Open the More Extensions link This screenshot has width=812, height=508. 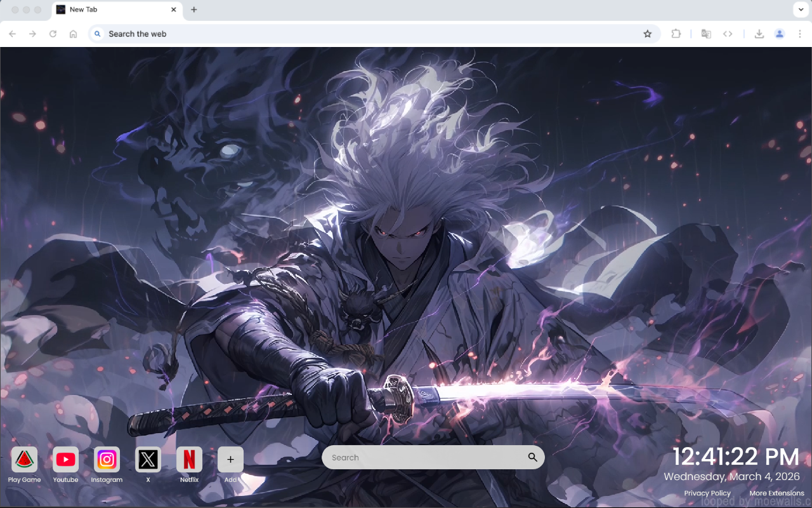pos(776,493)
